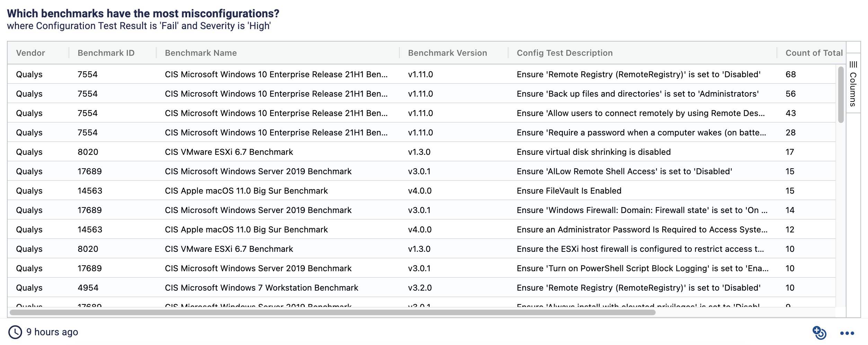Select 'ESXi host firewall is configured' cell

(x=640, y=249)
